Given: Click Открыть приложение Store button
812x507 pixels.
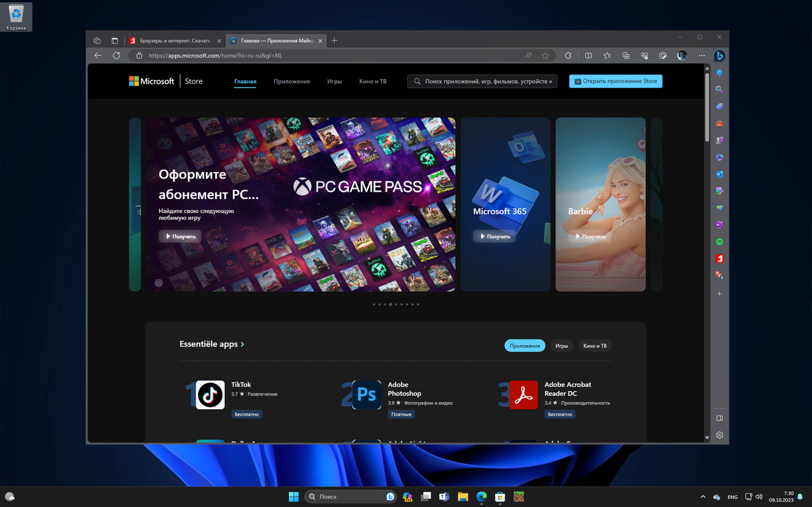Looking at the screenshot, I should [x=615, y=81].
